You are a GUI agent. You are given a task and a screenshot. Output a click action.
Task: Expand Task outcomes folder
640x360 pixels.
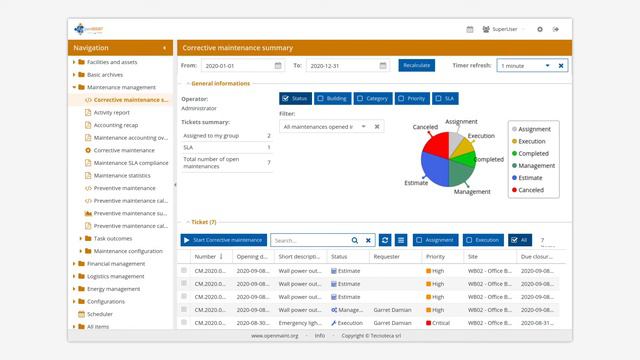point(81,238)
